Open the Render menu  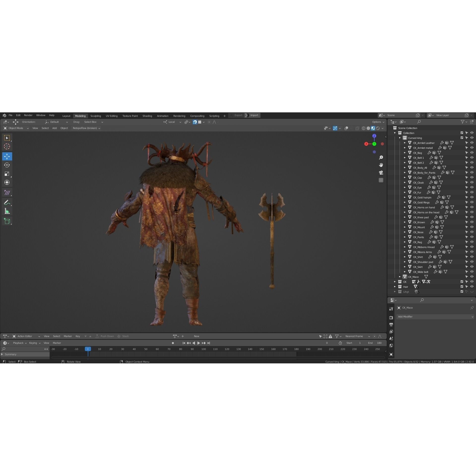[x=28, y=115]
